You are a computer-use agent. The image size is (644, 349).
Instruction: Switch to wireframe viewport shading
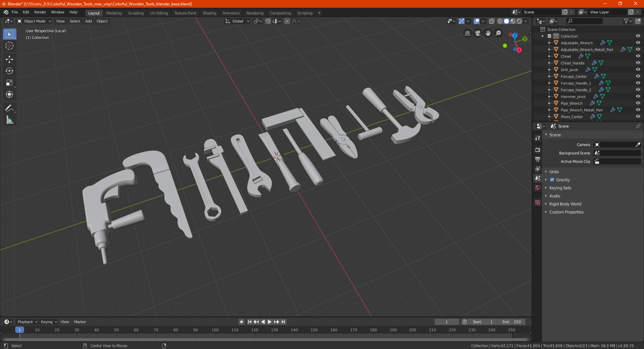500,21
